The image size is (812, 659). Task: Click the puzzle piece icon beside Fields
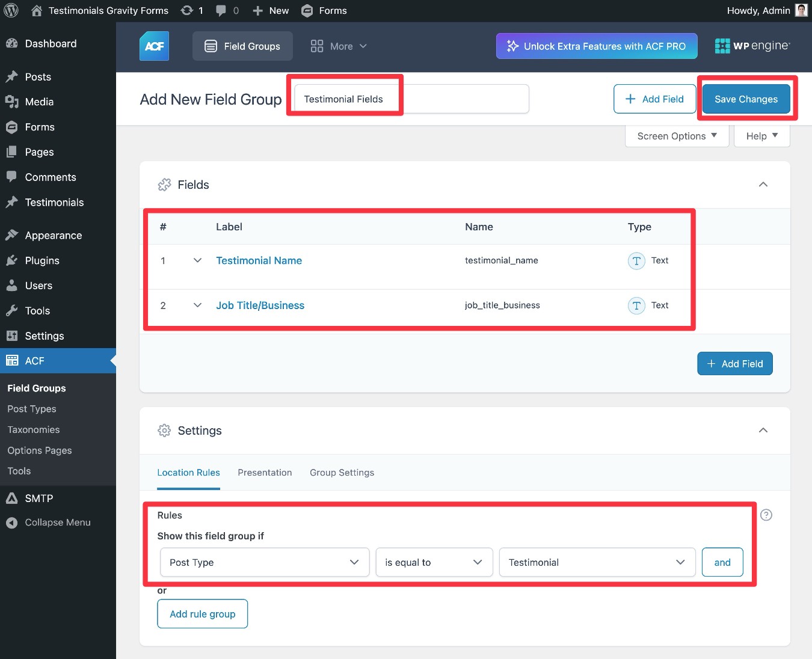[x=164, y=185]
